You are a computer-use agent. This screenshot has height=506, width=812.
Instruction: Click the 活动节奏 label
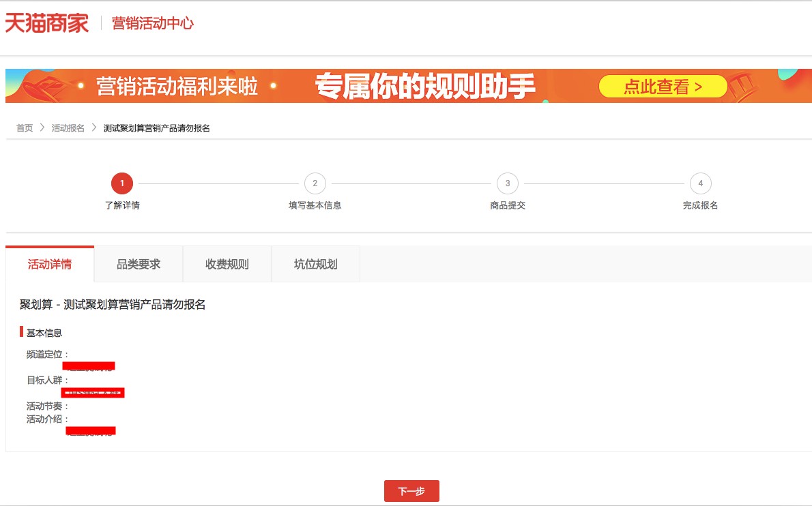pyautogui.click(x=47, y=406)
